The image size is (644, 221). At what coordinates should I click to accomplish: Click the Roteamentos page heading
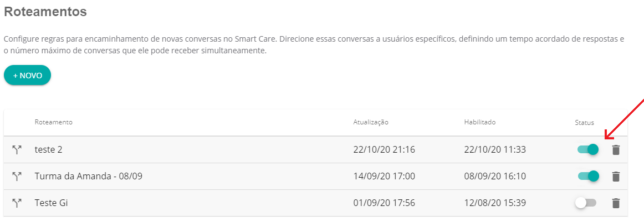pos(45,12)
